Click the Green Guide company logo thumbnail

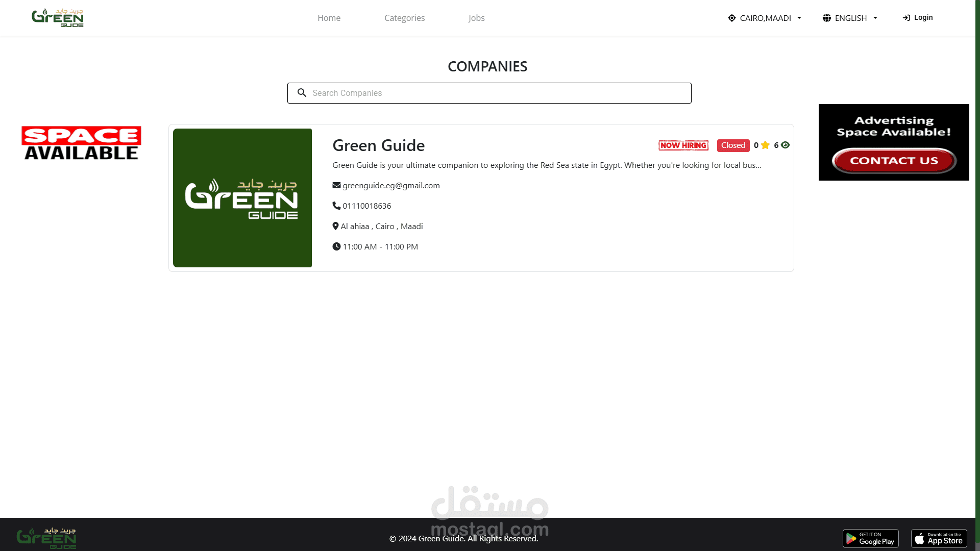[242, 198]
